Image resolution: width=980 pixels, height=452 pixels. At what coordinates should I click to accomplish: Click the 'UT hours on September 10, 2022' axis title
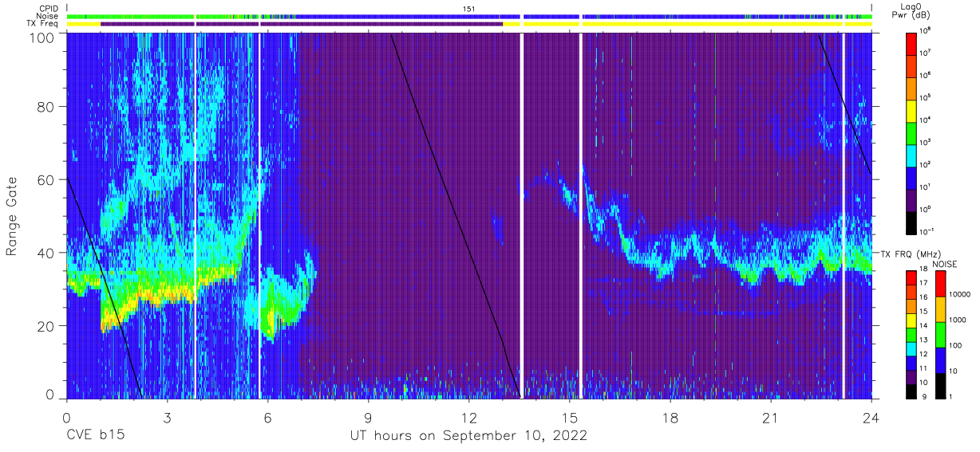468,436
